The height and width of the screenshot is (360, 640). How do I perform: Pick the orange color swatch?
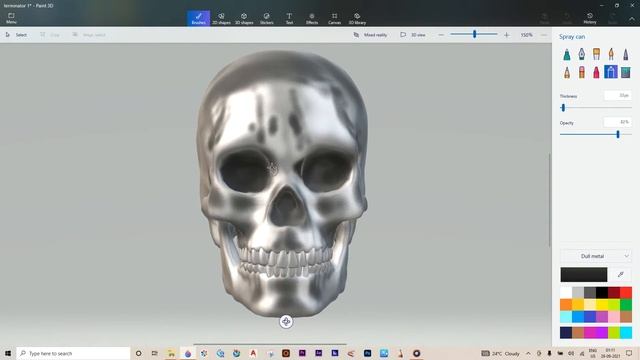click(x=566, y=304)
